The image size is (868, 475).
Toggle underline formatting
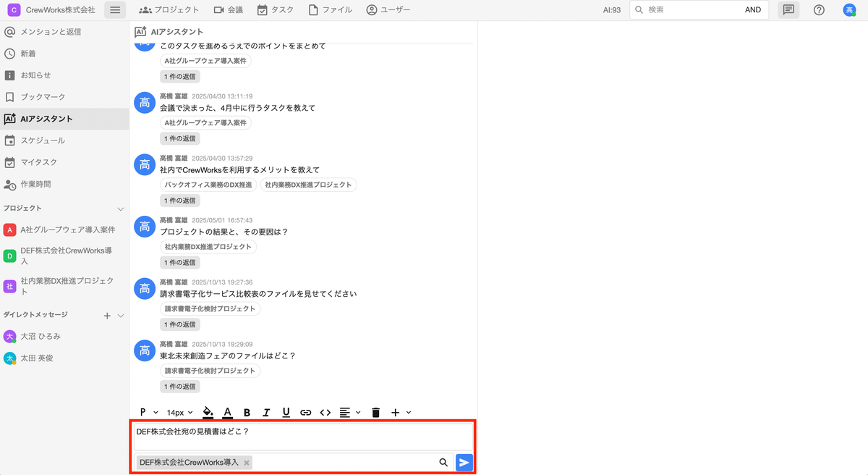click(286, 413)
